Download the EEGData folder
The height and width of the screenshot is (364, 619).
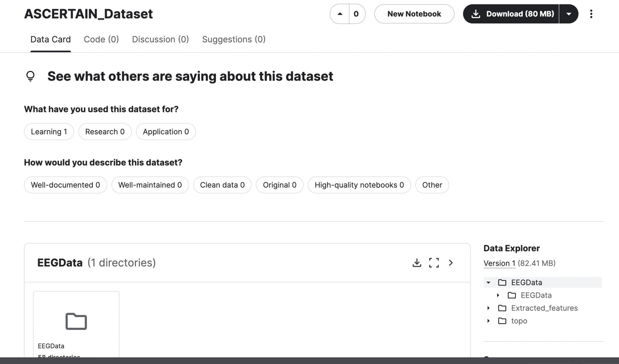[417, 263]
